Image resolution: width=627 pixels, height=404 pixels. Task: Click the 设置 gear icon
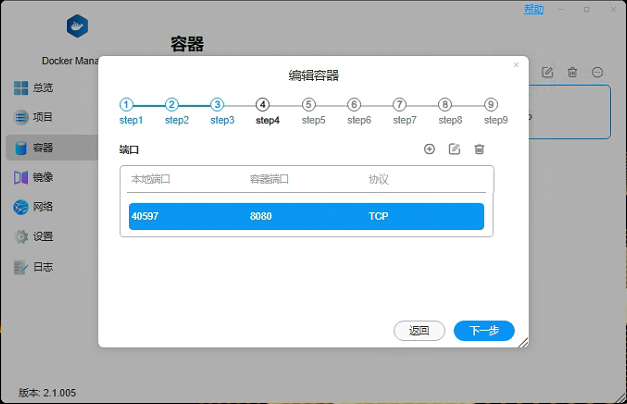point(21,237)
